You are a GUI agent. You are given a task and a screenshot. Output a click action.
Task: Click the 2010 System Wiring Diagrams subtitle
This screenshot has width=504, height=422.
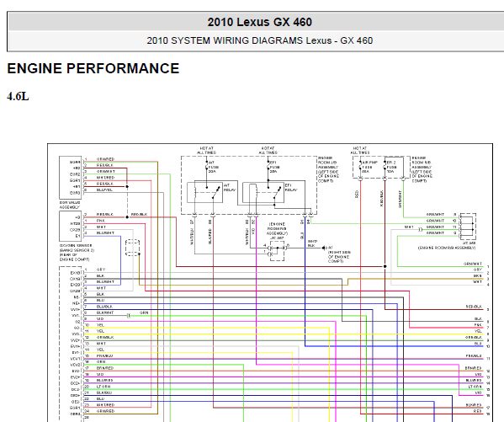(260, 40)
